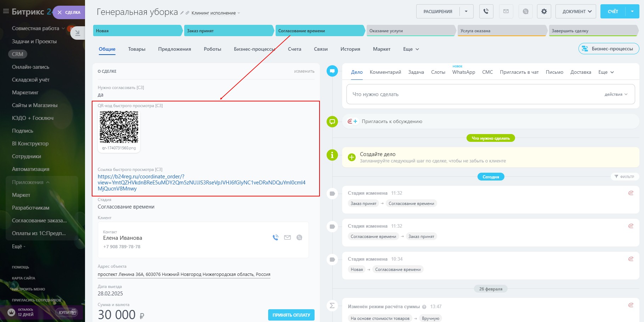This screenshot has width=644, height=322.
Task: Open the QR code image thumbnail
Action: click(x=119, y=127)
